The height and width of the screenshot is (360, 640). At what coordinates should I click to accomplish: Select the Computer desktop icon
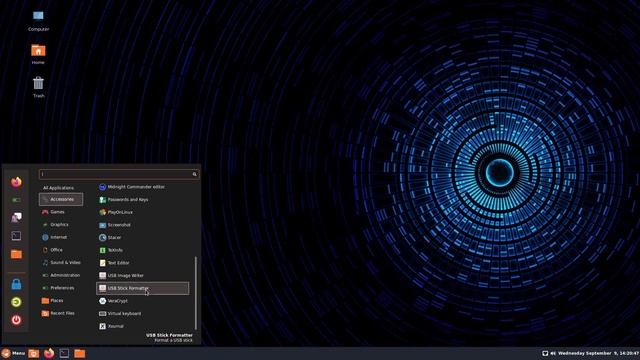coord(38,21)
